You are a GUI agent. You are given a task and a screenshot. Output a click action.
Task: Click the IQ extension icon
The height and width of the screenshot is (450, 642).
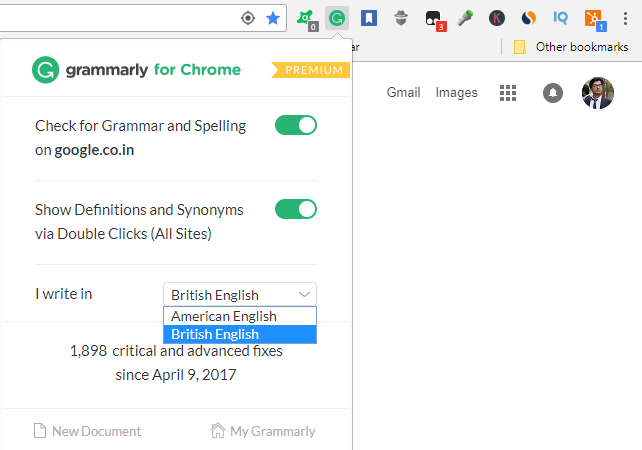[560, 18]
